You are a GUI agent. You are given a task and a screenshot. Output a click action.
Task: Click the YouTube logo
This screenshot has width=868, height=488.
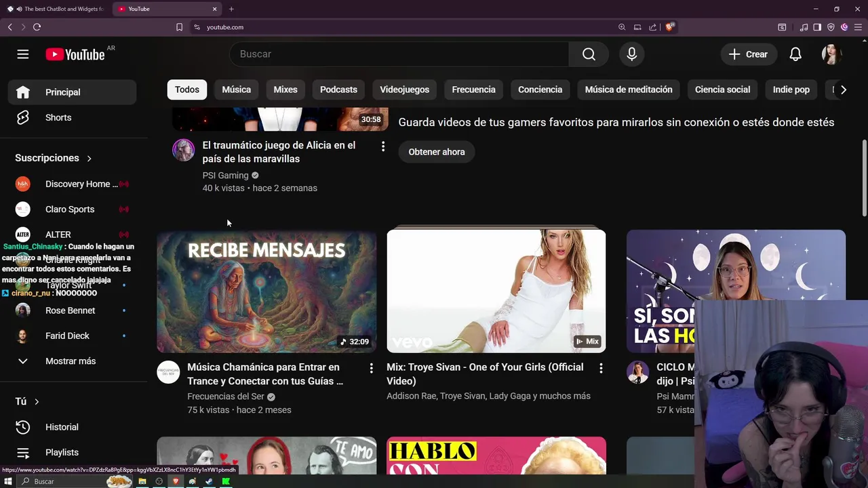[75, 55]
